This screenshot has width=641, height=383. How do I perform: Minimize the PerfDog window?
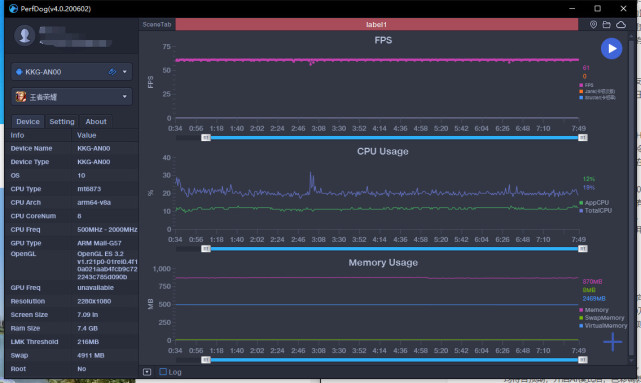coord(572,8)
